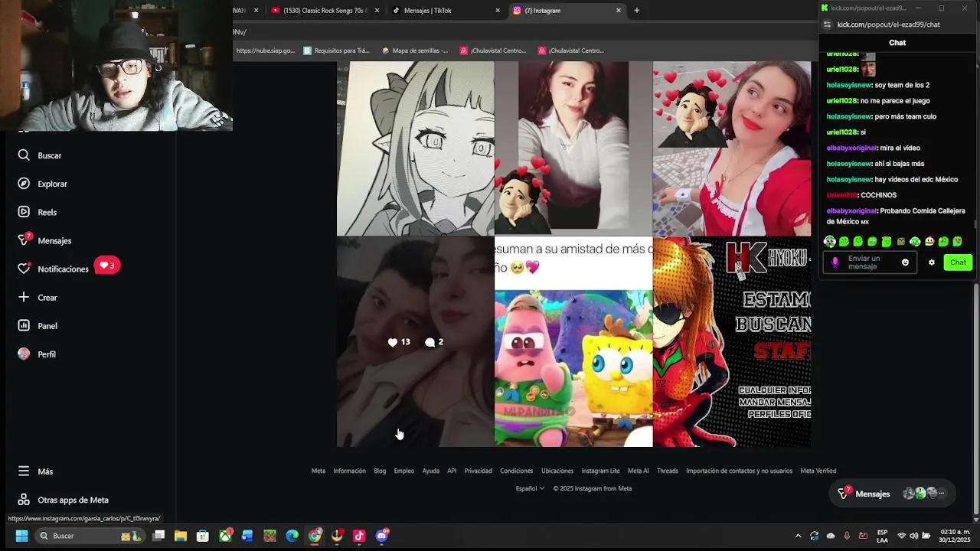
Task: Expand the Español language dropdown
Action: [x=530, y=488]
